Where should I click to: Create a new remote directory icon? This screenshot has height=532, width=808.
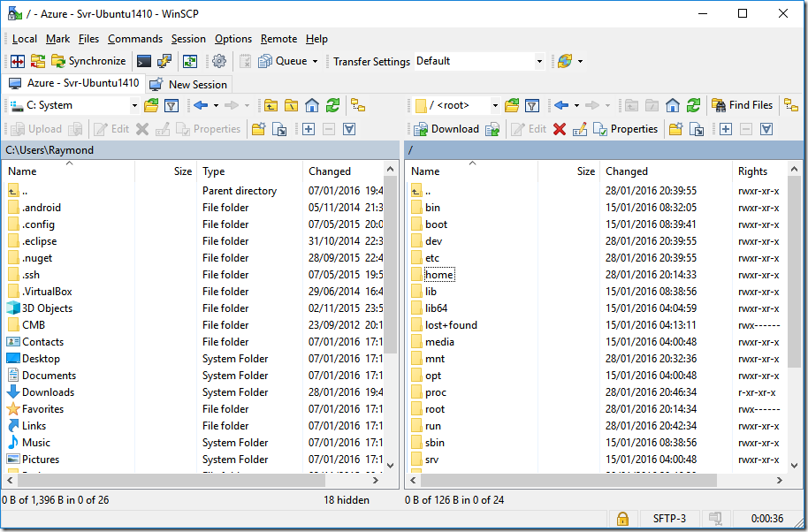(x=675, y=129)
